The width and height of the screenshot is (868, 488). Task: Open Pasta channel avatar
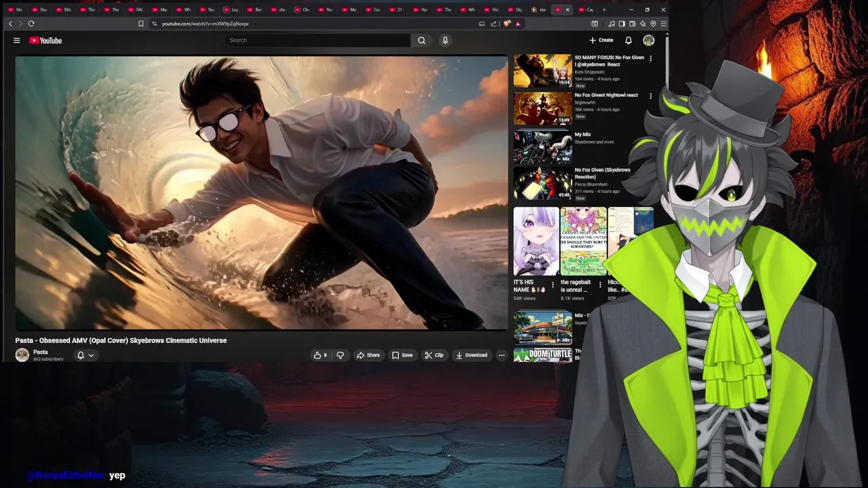(x=22, y=355)
